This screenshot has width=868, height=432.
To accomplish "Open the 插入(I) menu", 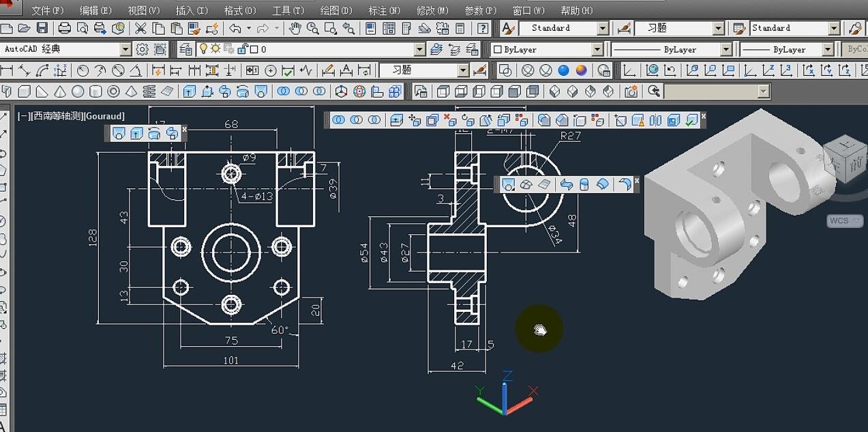I will click(x=192, y=10).
